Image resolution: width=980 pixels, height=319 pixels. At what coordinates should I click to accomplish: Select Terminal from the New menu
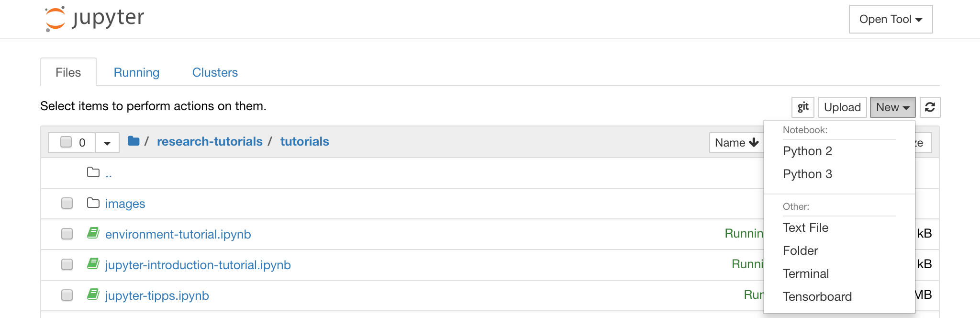(806, 273)
